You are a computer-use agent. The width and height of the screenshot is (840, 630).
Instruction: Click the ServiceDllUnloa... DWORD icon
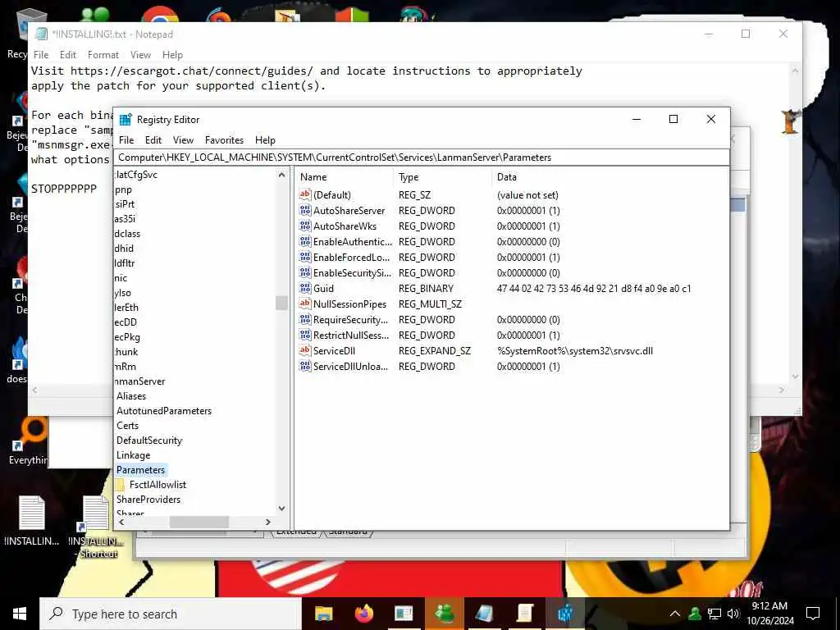(305, 366)
